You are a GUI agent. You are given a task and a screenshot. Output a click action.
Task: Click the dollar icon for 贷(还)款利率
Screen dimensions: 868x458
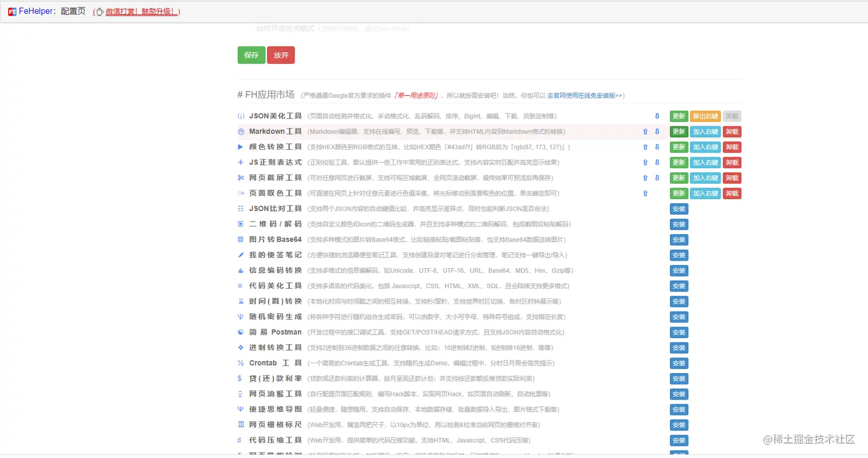pos(240,378)
